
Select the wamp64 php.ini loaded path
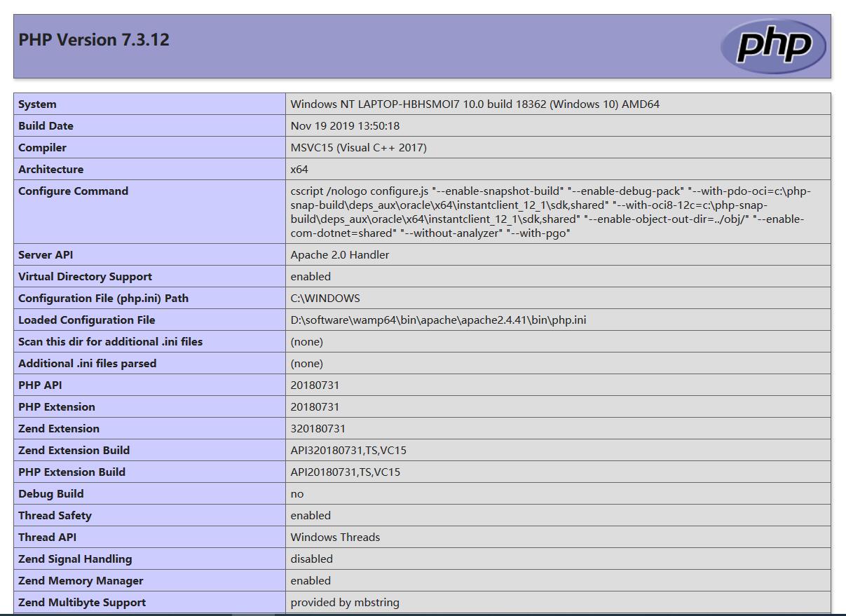coord(439,320)
